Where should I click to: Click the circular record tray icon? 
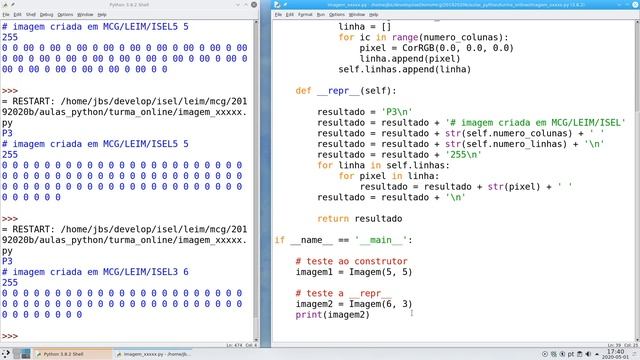(x=545, y=354)
